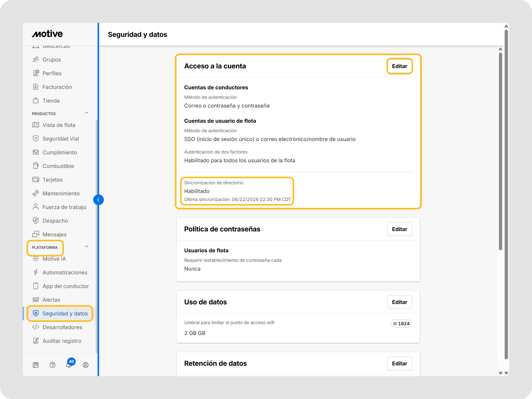Open the user account profile icon
This screenshot has height=399, width=532.
click(85, 365)
